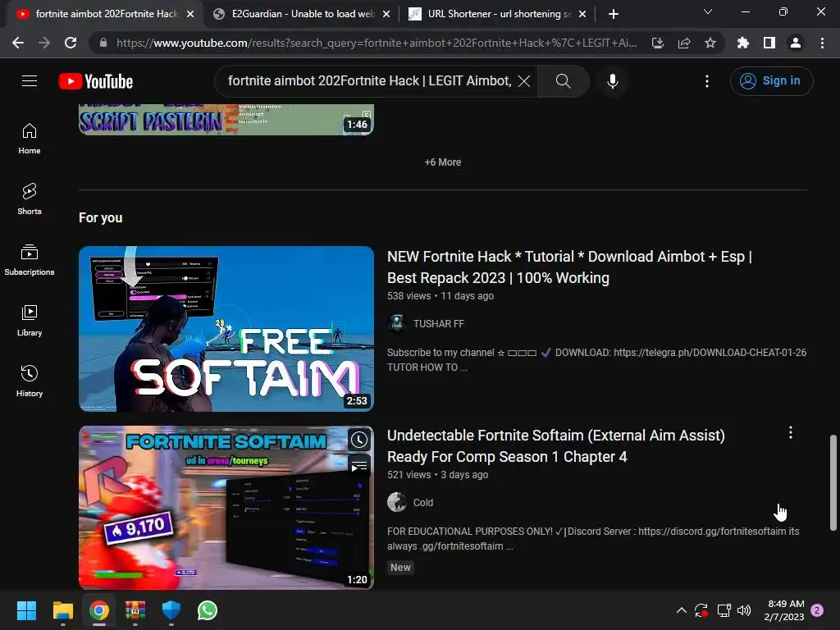Add Fortnite Softaim video to Watch later
The width and height of the screenshot is (840, 630).
click(x=359, y=440)
